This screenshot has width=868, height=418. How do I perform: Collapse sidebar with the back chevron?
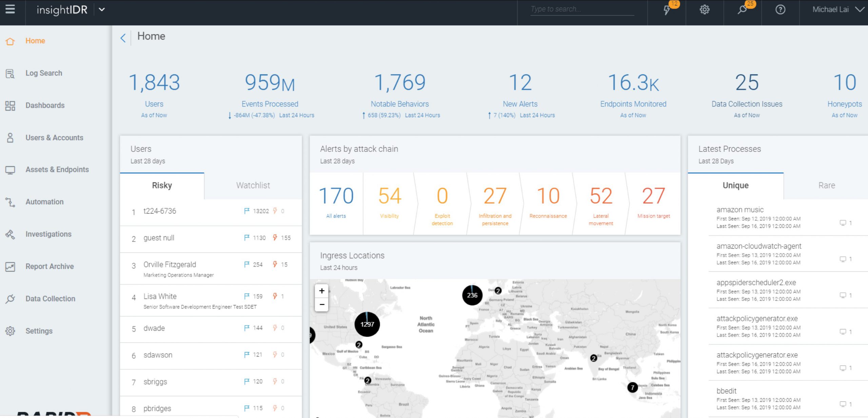(123, 38)
